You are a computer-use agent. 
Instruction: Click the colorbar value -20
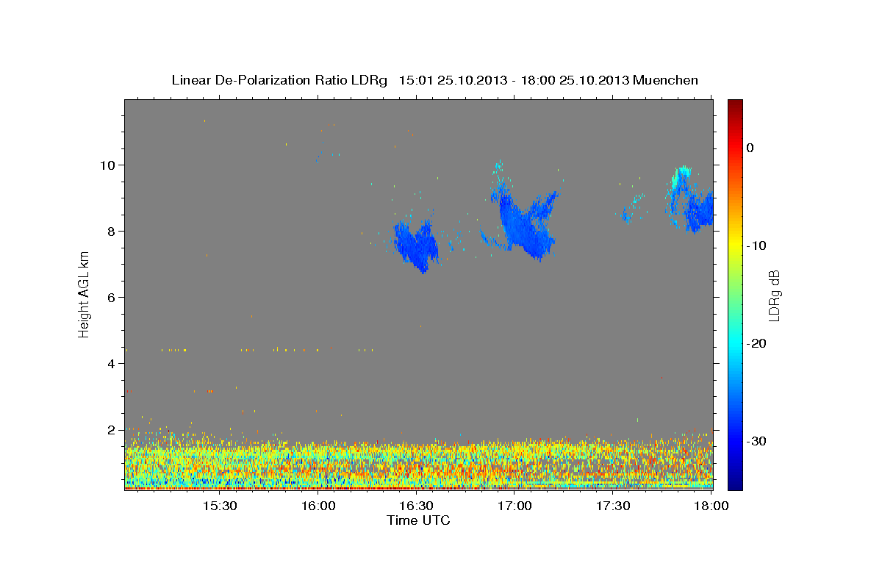click(x=756, y=343)
